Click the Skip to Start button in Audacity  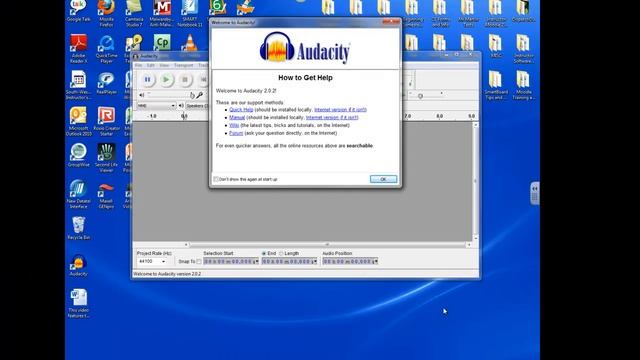(203, 80)
